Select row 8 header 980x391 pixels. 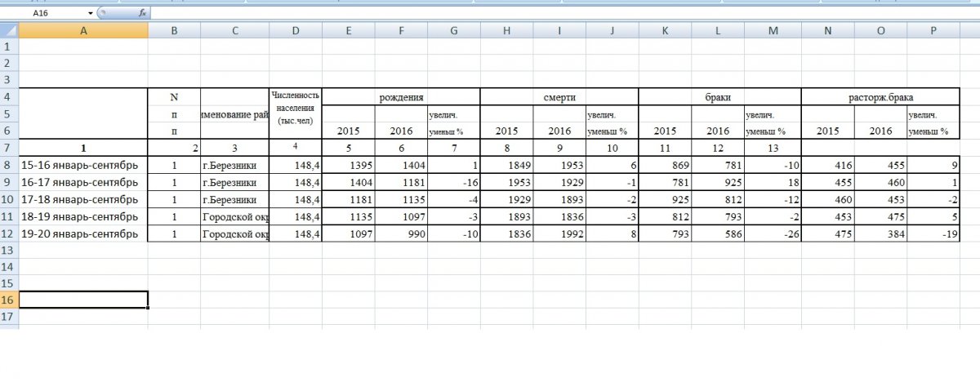click(9, 165)
